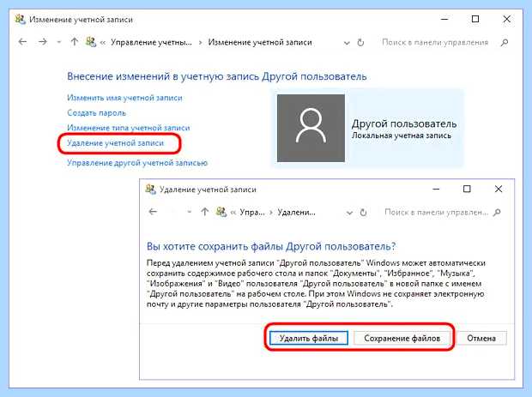Click the Удалени... breadcrumb in lower window
This screenshot has width=532, height=397.
point(297,213)
